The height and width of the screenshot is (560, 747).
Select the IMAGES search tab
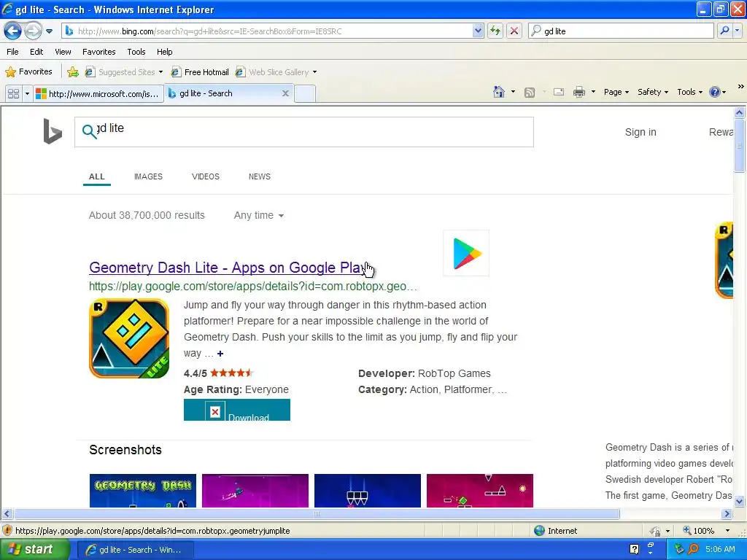click(x=148, y=176)
